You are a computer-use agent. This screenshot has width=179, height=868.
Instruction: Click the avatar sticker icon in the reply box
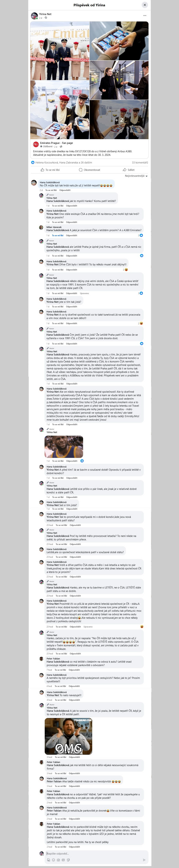pos(49,860)
